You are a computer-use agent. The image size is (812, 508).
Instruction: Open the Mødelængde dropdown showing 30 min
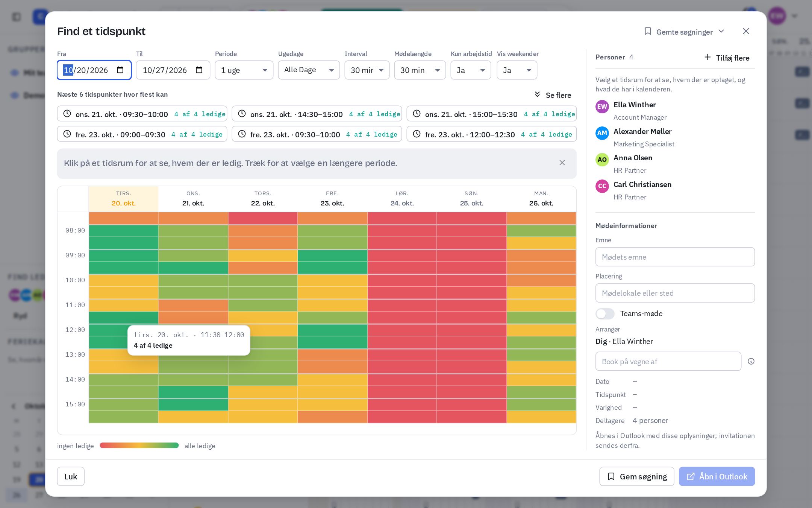point(420,70)
